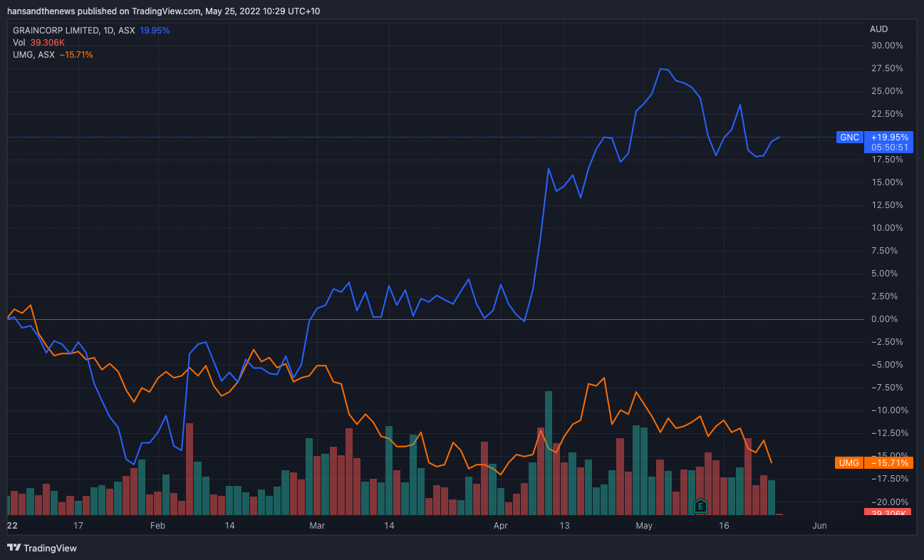Click the 'Jun' date axis label

(819, 526)
